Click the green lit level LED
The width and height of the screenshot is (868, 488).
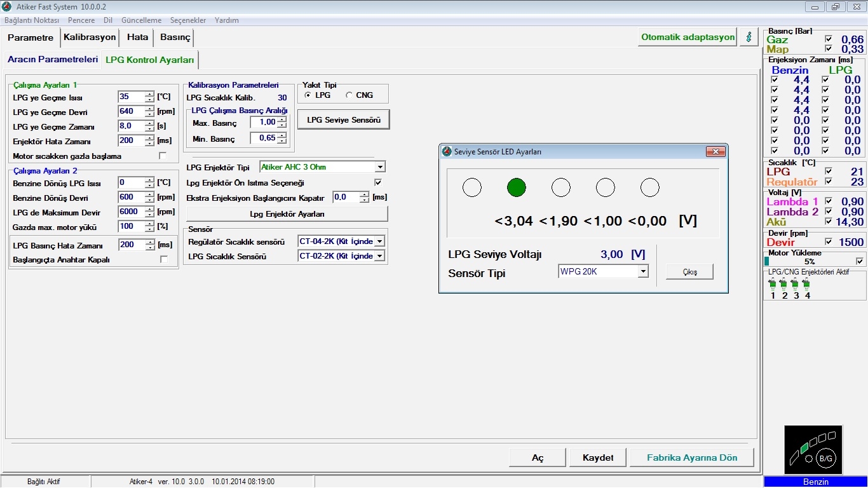point(517,187)
